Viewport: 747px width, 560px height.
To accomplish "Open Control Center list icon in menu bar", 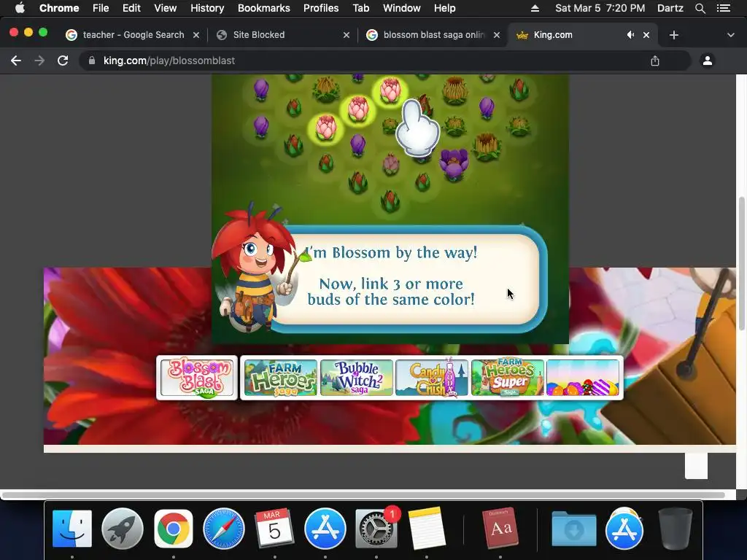I will point(723,8).
